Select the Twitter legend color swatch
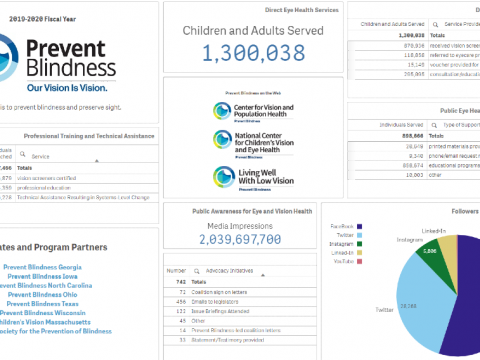This screenshot has width=480, height=360. tap(359, 235)
